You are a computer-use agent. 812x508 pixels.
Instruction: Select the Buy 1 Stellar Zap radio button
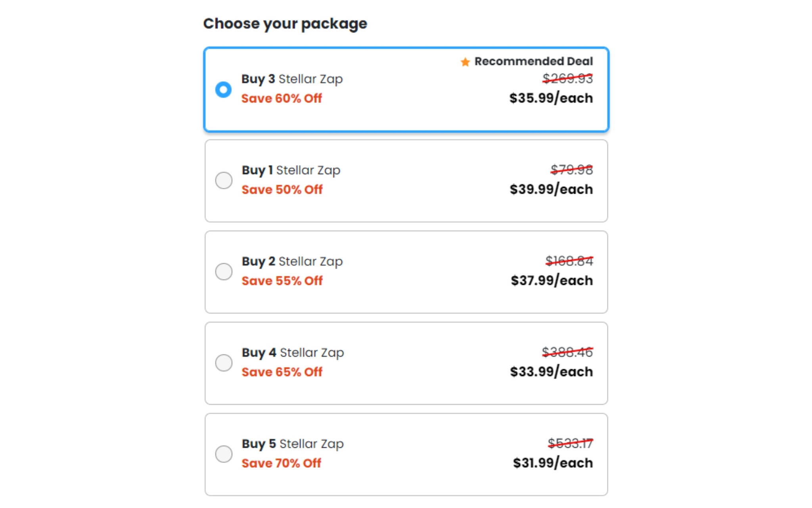[x=224, y=181]
